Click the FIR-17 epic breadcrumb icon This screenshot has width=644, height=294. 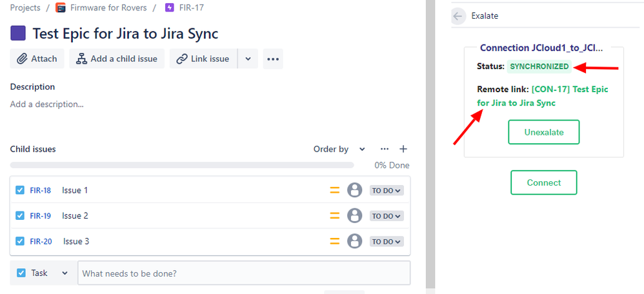pyautogui.click(x=169, y=7)
